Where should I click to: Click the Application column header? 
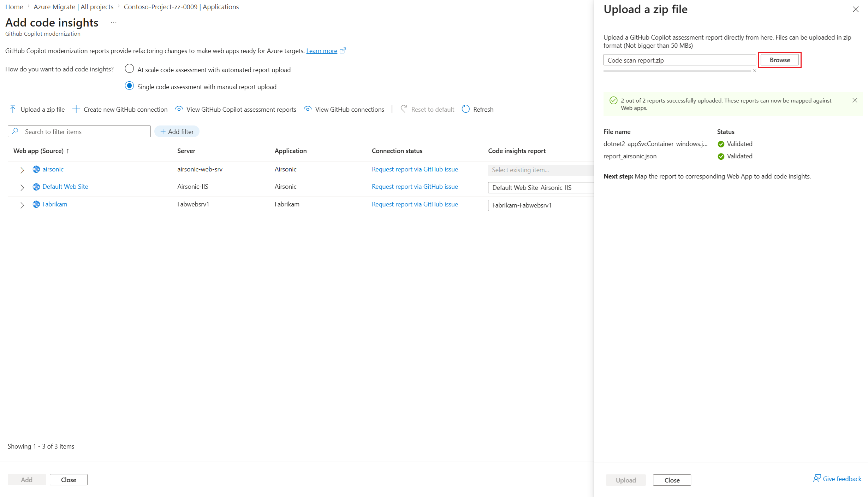tap(291, 151)
